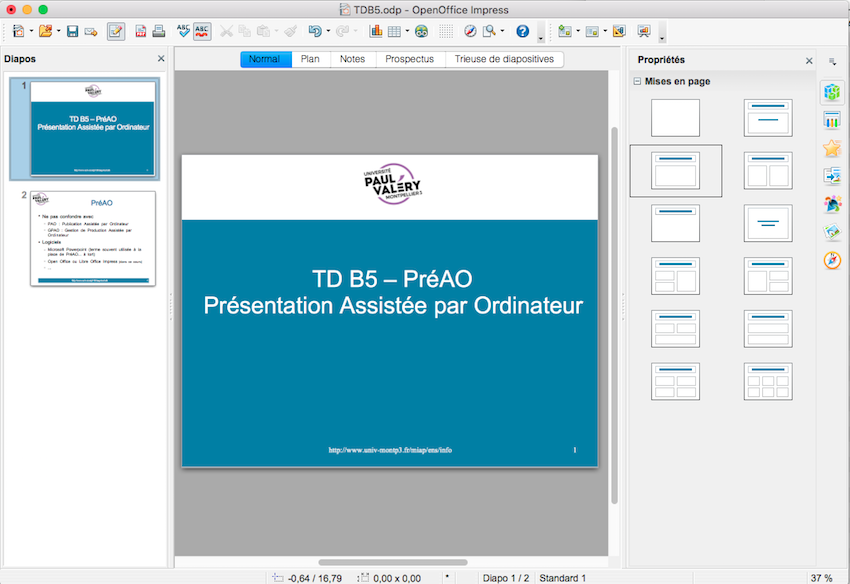The width and height of the screenshot is (850, 584).
Task: Open the Slide Layout dropdown arrow
Action: [x=605, y=31]
